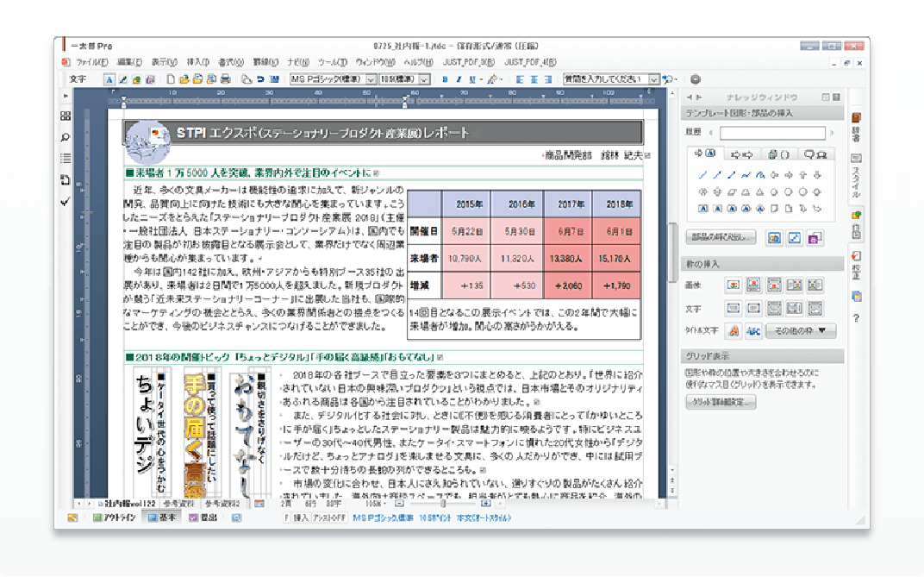
Task: Open the 編集(E) menu
Action: click(x=129, y=62)
